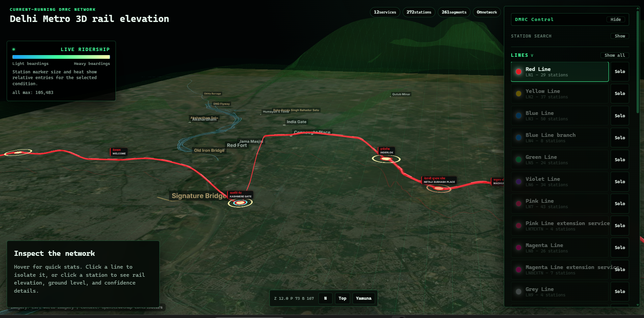Select the Blue Line color dot
Viewport: 644px width, 318px height.
[x=518, y=116]
